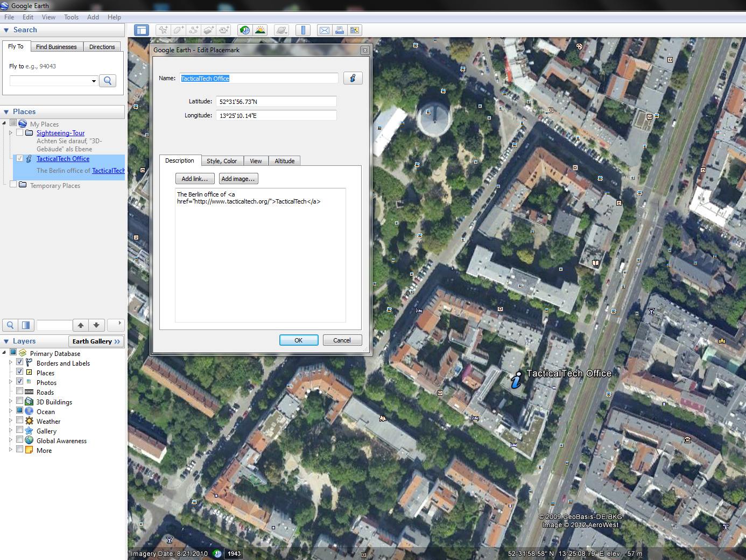746x560 pixels.
Task: Uncheck the Photos layer checkbox
Action: 20,381
